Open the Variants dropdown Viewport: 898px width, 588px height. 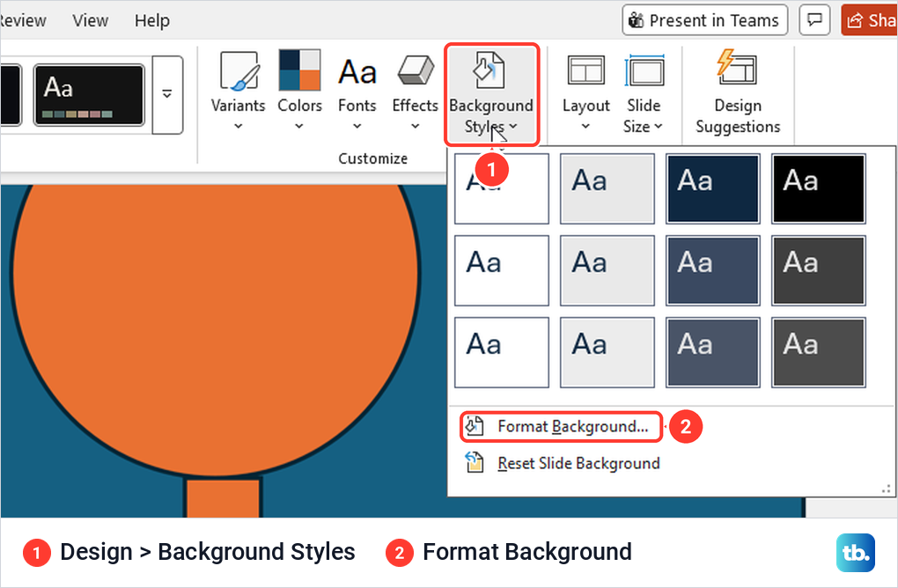coord(239,92)
